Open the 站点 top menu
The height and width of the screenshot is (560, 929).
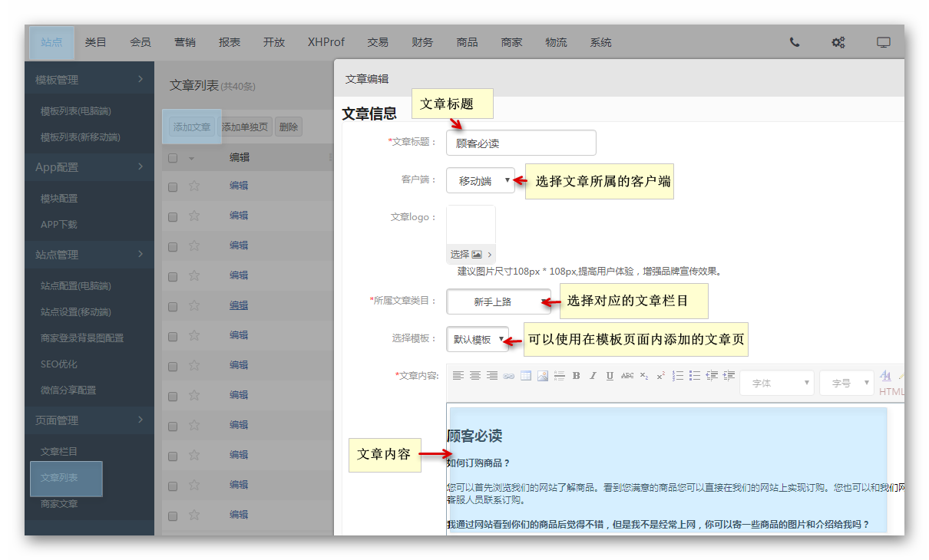[x=51, y=42]
